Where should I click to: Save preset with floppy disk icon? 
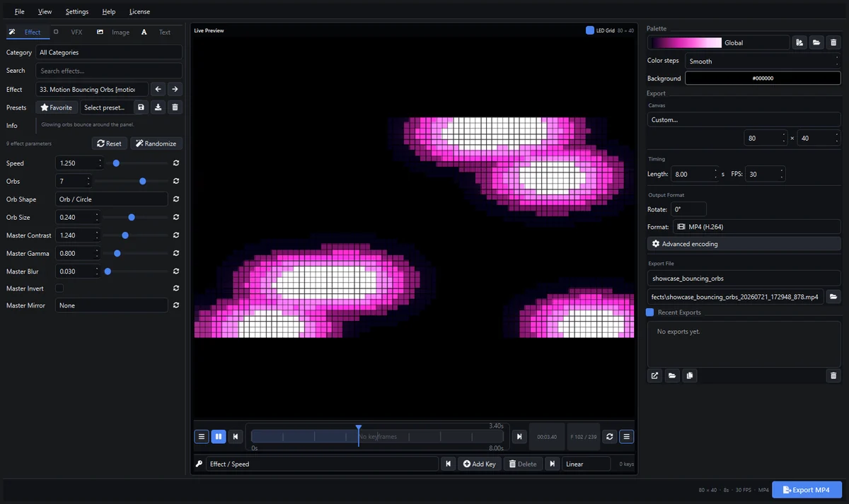(x=141, y=107)
